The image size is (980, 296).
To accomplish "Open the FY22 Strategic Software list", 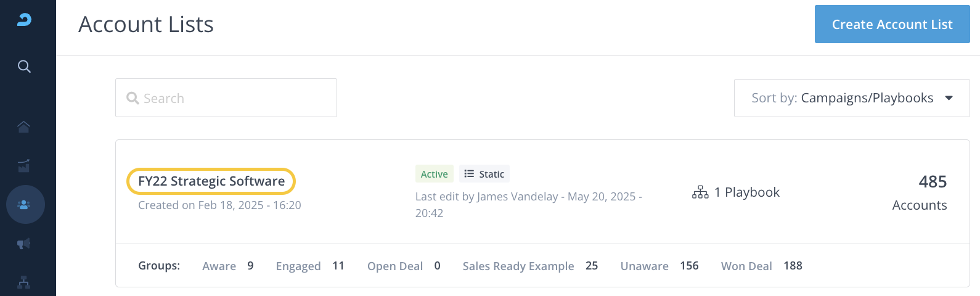I will [211, 181].
